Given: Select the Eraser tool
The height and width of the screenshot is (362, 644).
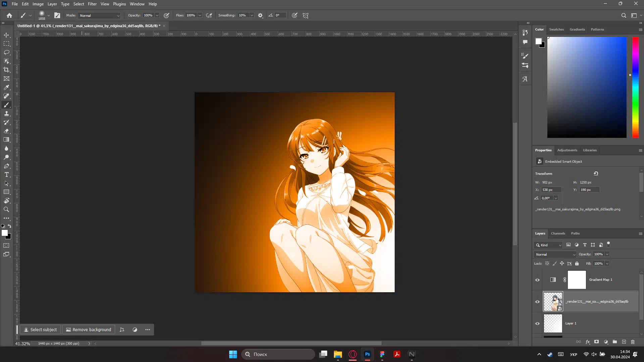Looking at the screenshot, I should pos(6,131).
